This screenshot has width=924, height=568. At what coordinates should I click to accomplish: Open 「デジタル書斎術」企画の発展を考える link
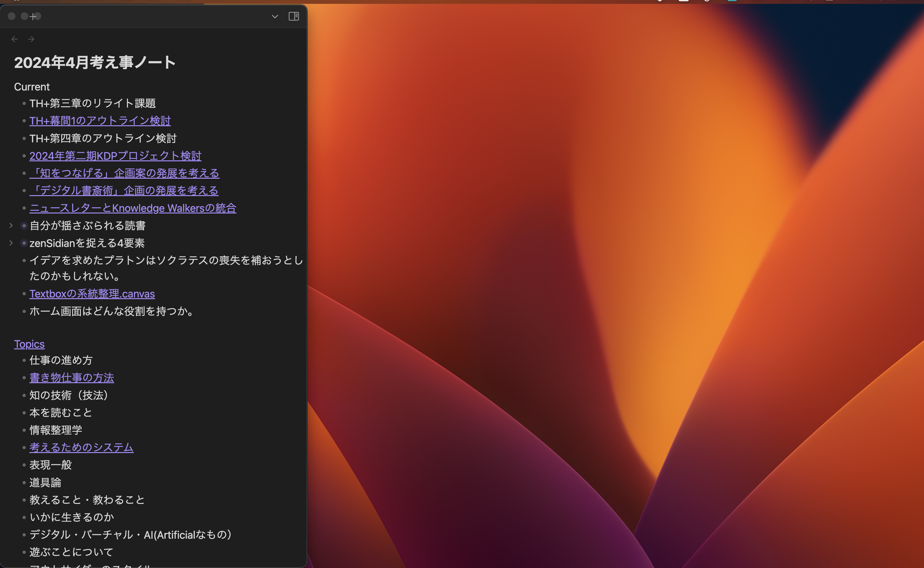tap(124, 191)
